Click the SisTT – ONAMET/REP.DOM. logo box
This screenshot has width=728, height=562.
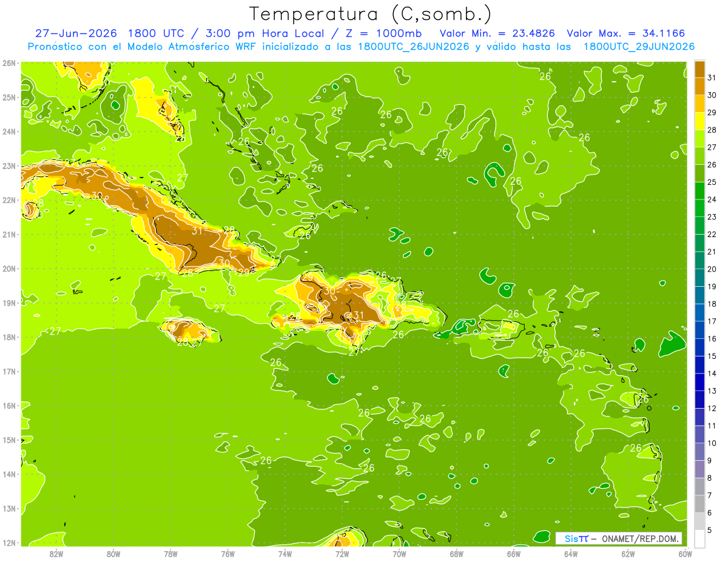click(619, 538)
